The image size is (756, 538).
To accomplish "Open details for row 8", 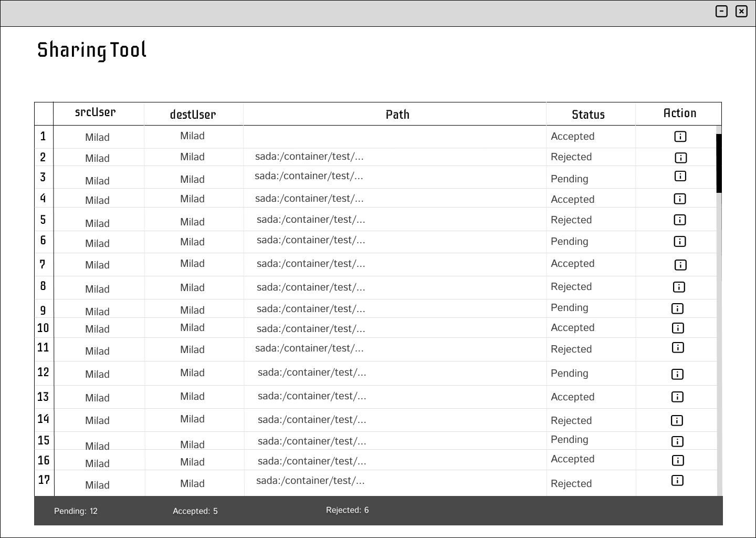I will (x=679, y=287).
